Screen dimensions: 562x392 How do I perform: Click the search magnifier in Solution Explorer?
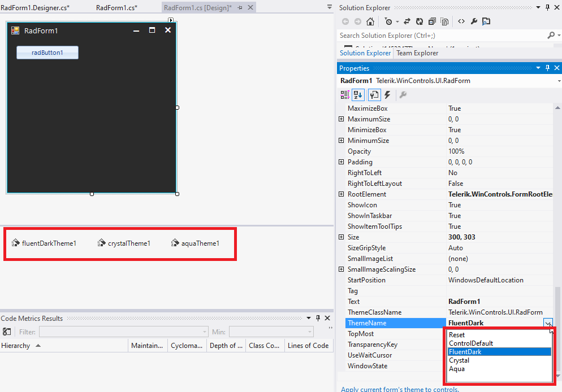tap(551, 35)
